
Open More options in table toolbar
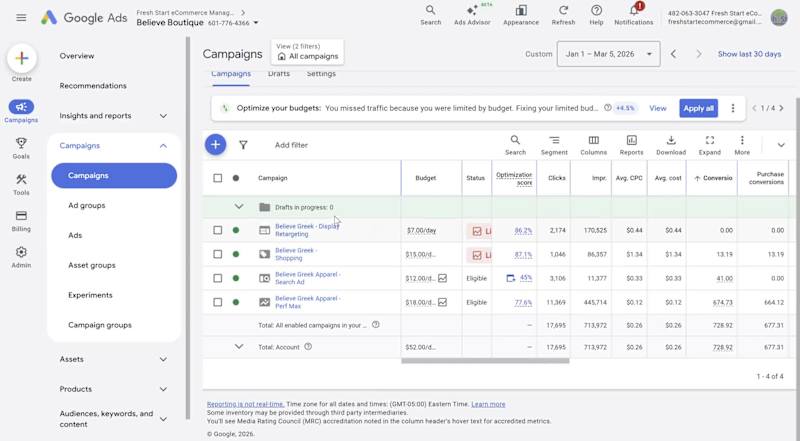point(742,145)
